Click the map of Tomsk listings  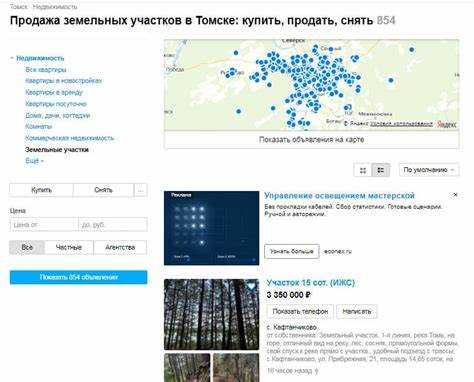[311, 85]
